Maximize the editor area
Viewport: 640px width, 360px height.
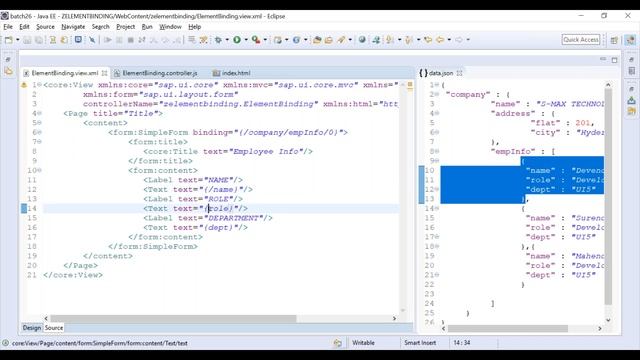(x=615, y=60)
